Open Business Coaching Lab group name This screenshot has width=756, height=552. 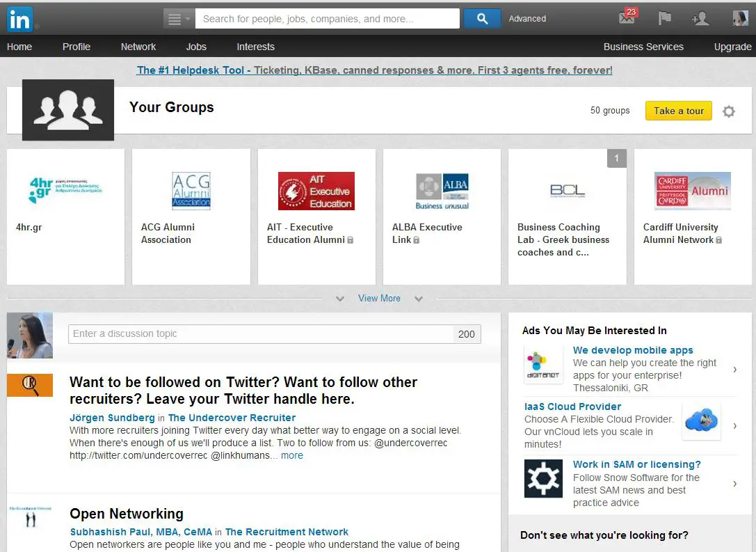click(563, 240)
